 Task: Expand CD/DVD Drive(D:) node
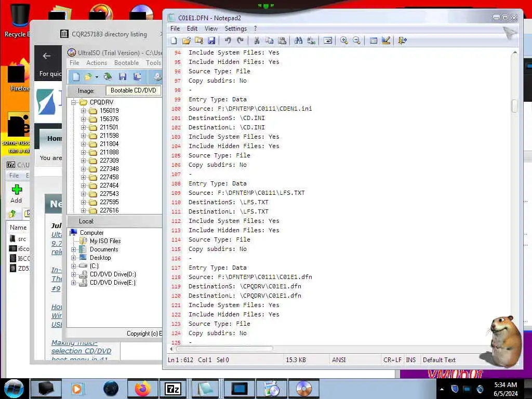tap(74, 274)
